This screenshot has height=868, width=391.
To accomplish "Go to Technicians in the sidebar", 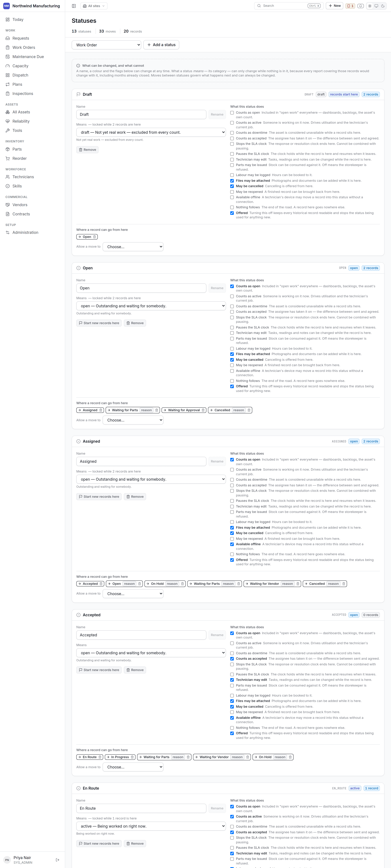I will (x=32, y=177).
